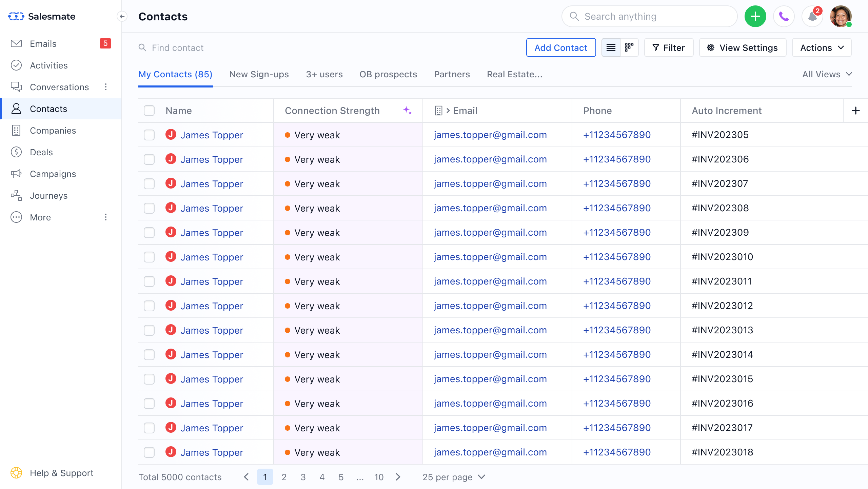
Task: Click the green plus quick-add icon
Action: click(755, 16)
